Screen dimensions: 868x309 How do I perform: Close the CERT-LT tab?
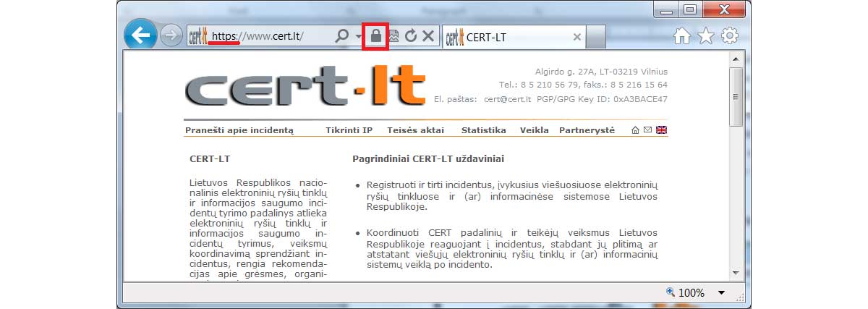[x=576, y=37]
